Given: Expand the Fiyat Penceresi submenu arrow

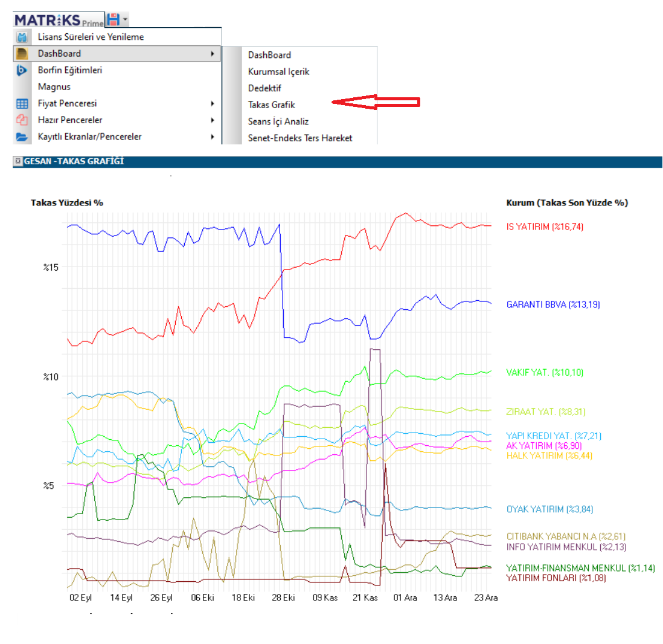Looking at the screenshot, I should (213, 103).
